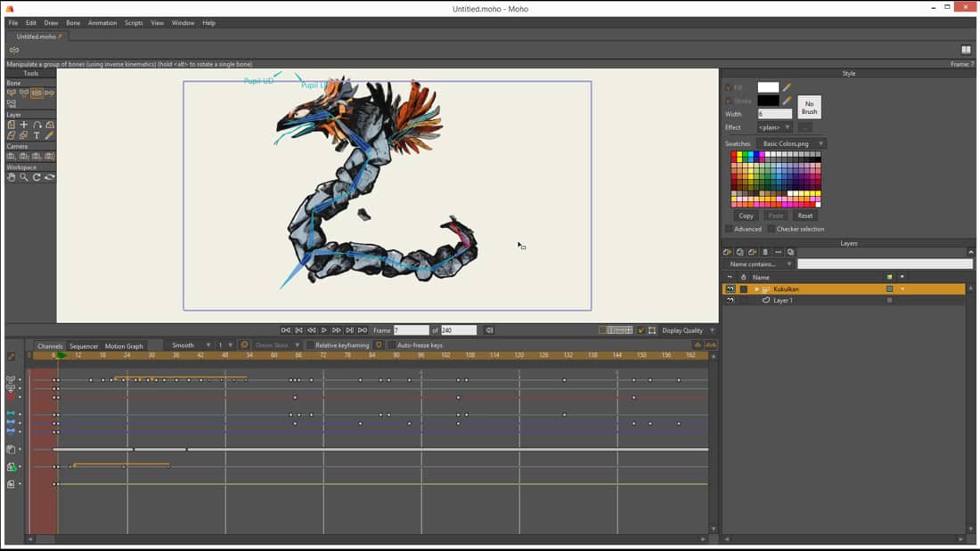Select the Layer Selector tool

24,135
